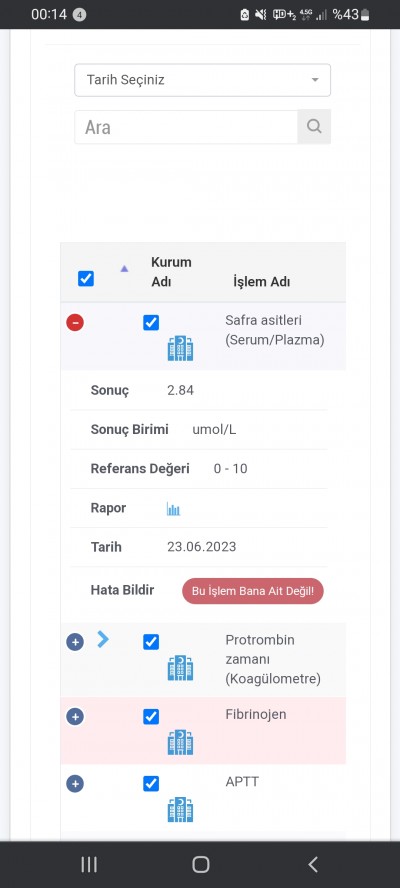Uncheck the Fibrinojen row checkbox
400x888 pixels.
[151, 716]
